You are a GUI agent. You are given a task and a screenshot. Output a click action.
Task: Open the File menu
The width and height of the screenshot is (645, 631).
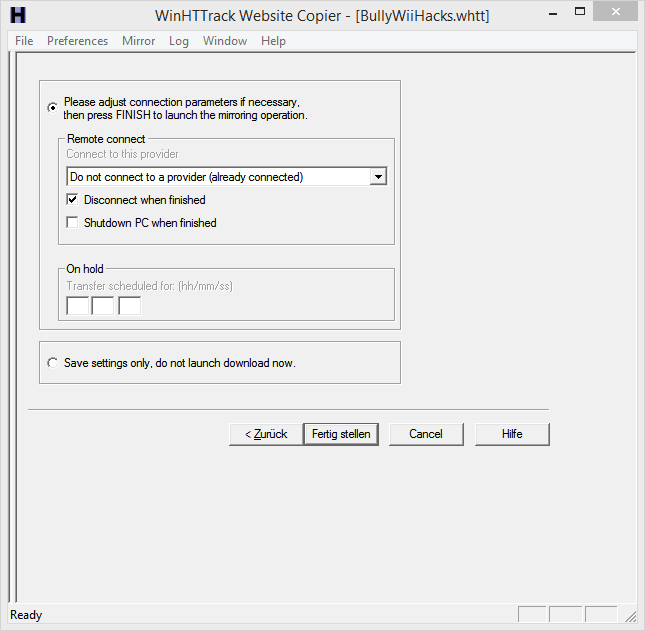[24, 41]
